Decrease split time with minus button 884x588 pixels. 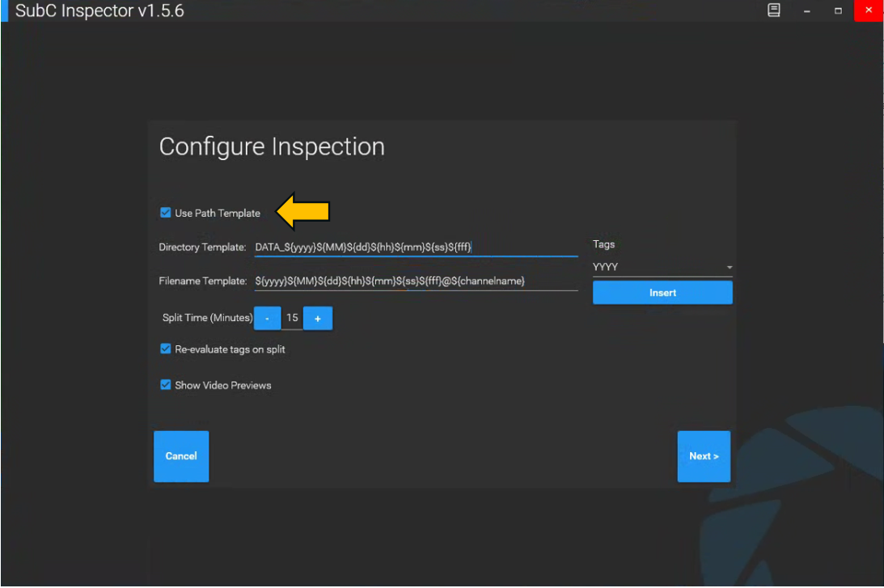pyautogui.click(x=268, y=319)
